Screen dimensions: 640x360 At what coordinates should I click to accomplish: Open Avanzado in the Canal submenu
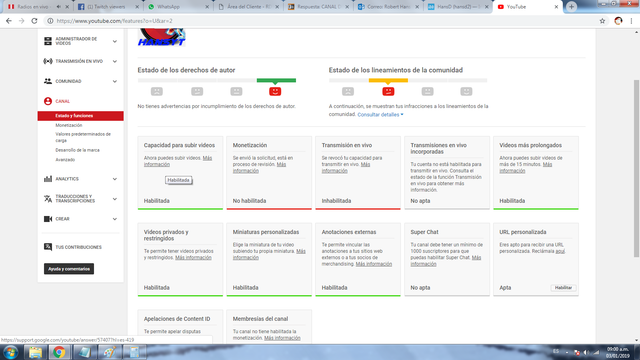pos(65,160)
